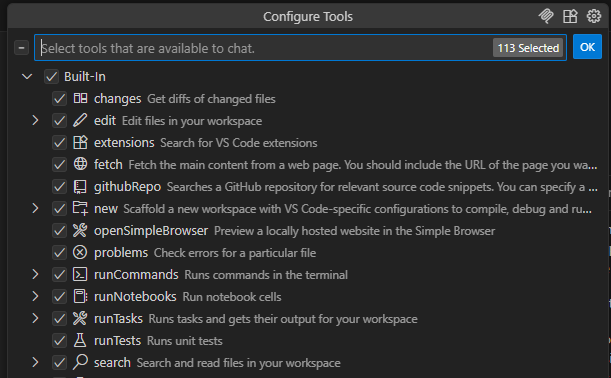The height and width of the screenshot is (378, 611).
Task: Uncheck the changes tool checkbox
Action: point(59,99)
